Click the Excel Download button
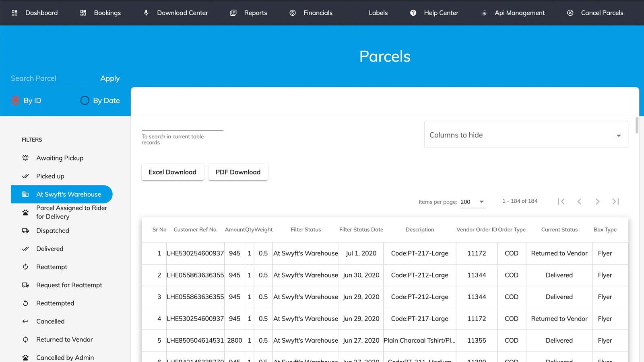The image size is (644, 362). coord(173,172)
